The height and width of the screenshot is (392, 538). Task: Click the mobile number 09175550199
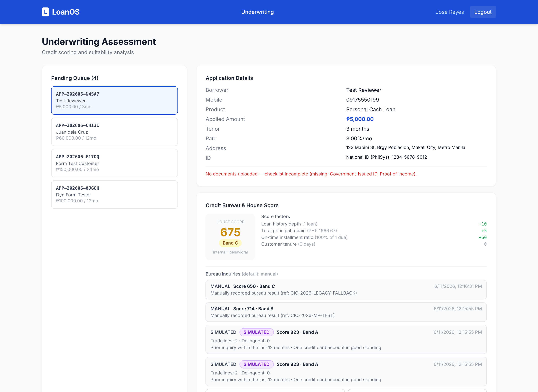362,100
